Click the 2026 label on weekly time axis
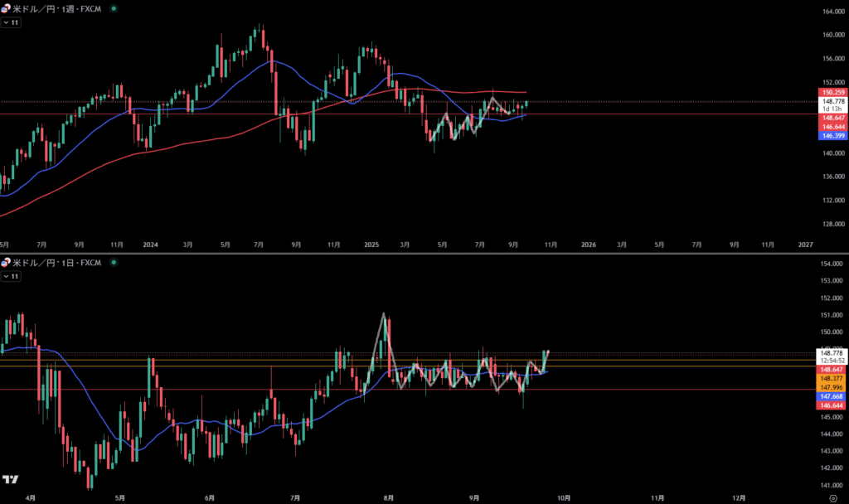The image size is (849, 504). point(588,245)
